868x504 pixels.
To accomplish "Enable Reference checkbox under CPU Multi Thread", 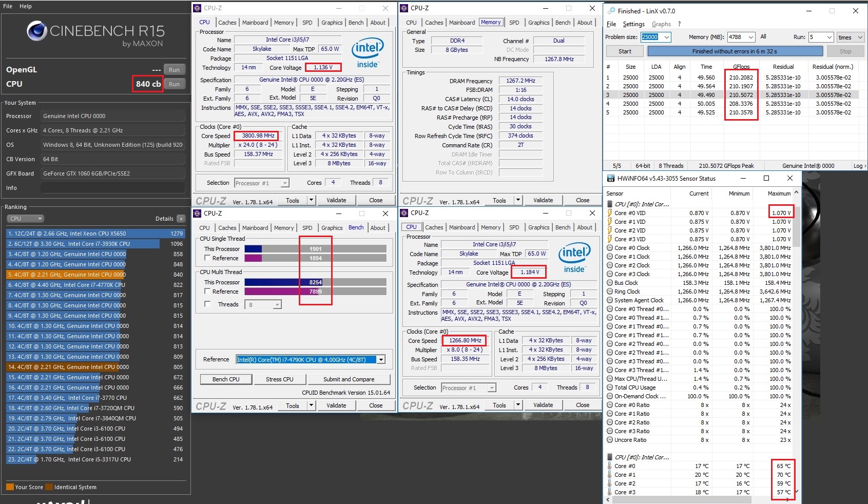I will (207, 291).
